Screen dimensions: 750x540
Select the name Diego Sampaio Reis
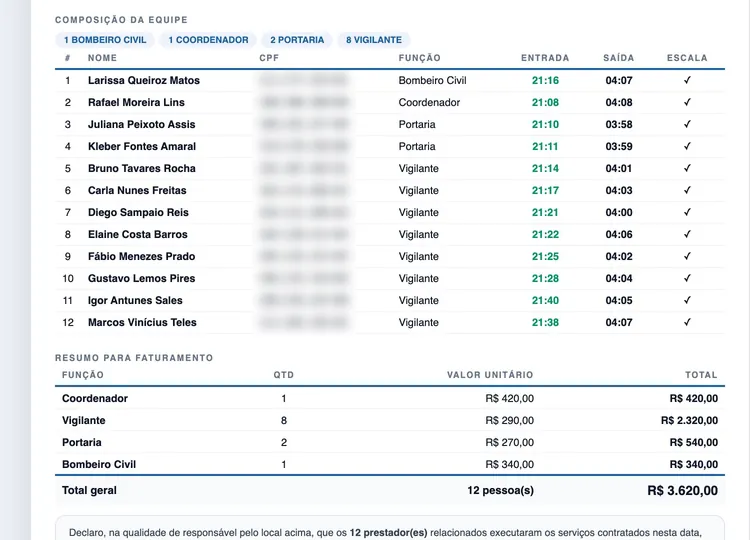pyautogui.click(x=138, y=212)
